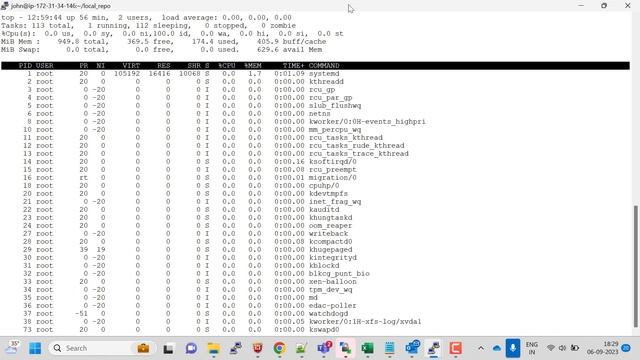This screenshot has height=360, width=640.
Task: Open the weather widget showing 35°
Action: pos(12,348)
